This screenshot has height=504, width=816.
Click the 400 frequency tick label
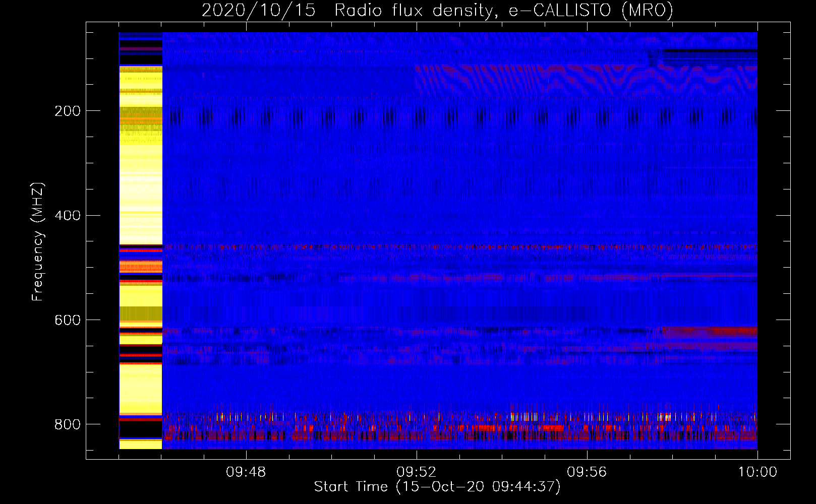[68, 215]
